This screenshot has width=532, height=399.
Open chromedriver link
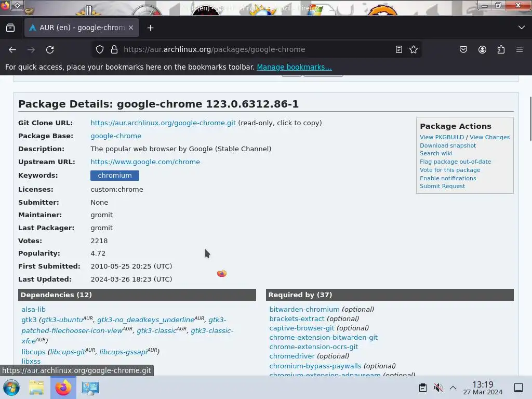pyautogui.click(x=292, y=356)
